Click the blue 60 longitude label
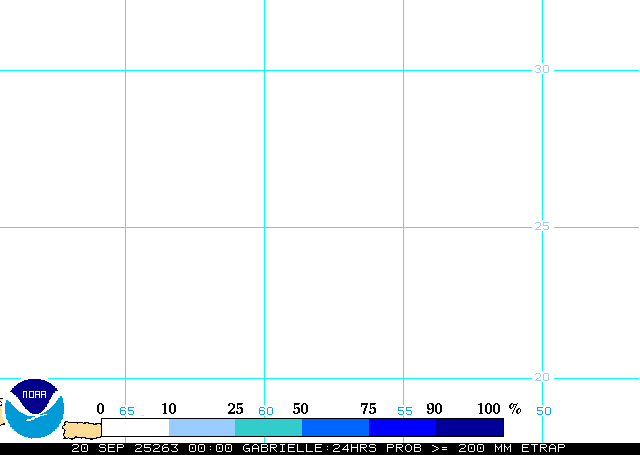Viewport: 640px width, 455px height. 266,411
